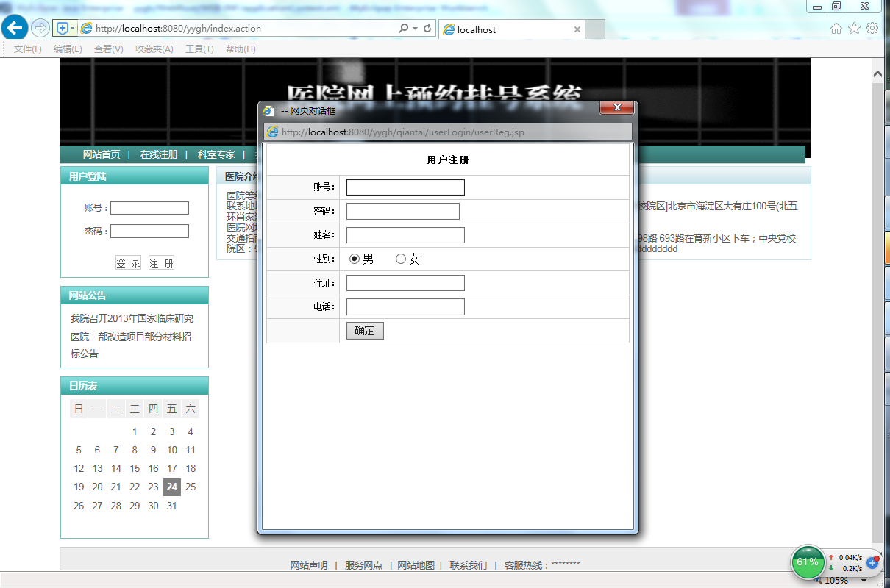Focus the 账号 field in 用户登陆 panel
Viewport: 890px width, 588px height.
coord(149,208)
